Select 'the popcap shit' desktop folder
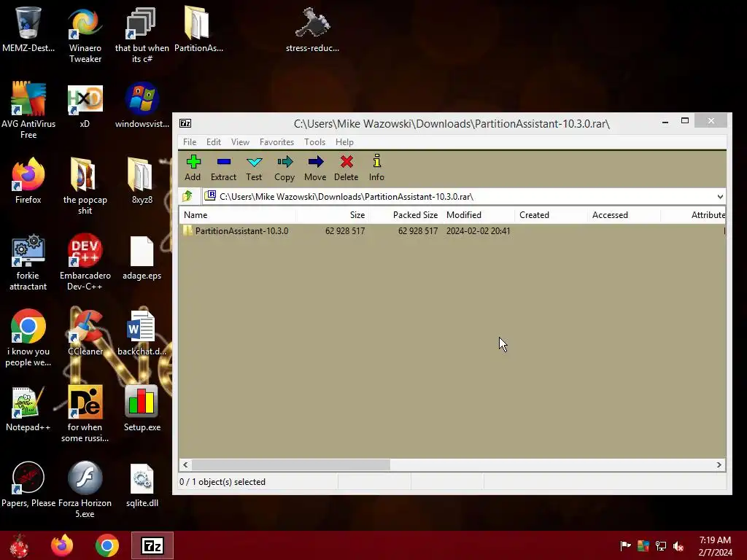This screenshot has width=747, height=560. point(85,187)
